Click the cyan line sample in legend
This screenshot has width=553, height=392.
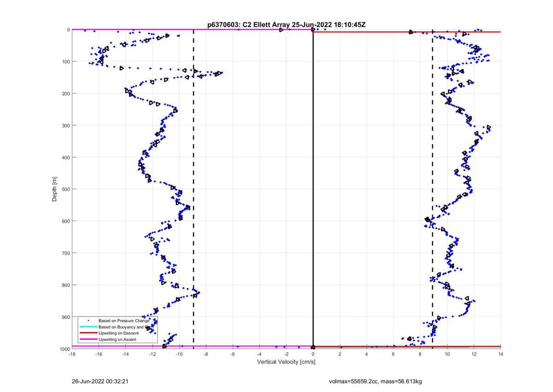pos(88,327)
